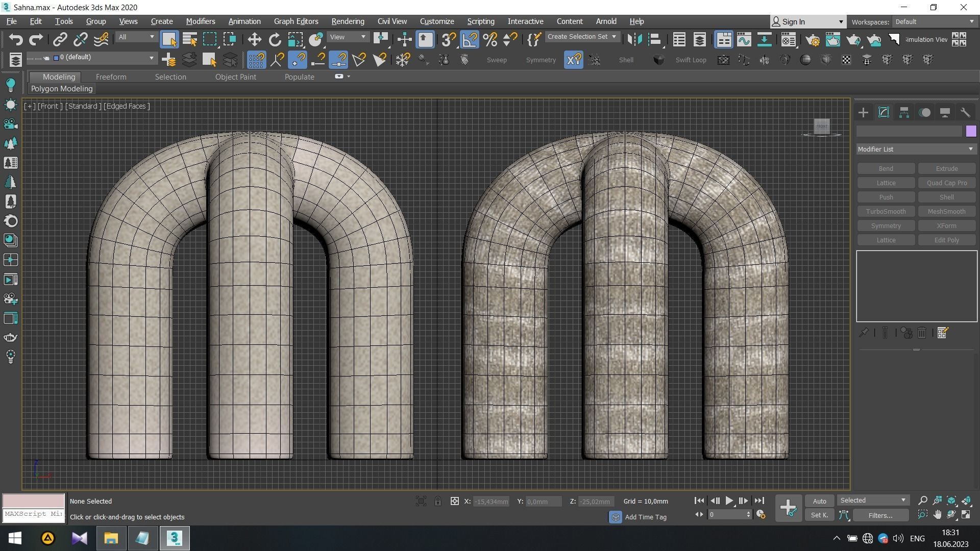Open the selection filter All dropdown

pos(136,37)
